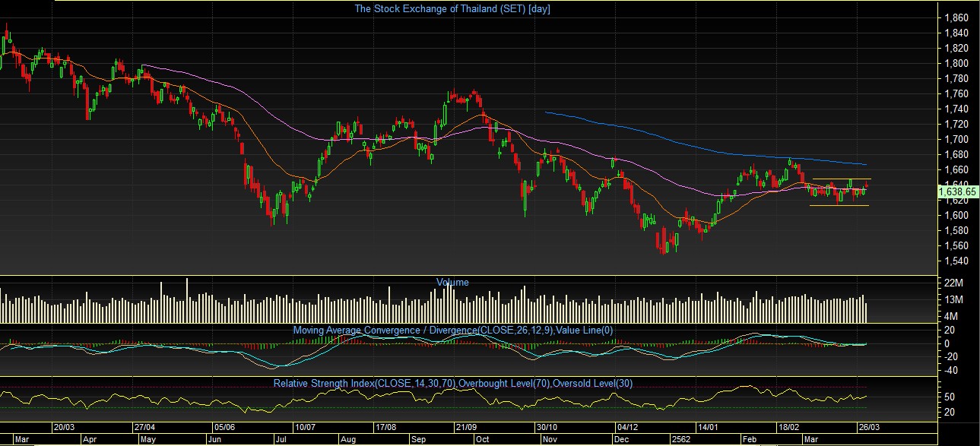This screenshot has height=446, width=980.
Task: Select the 1,780 price axis value
Action: point(955,78)
